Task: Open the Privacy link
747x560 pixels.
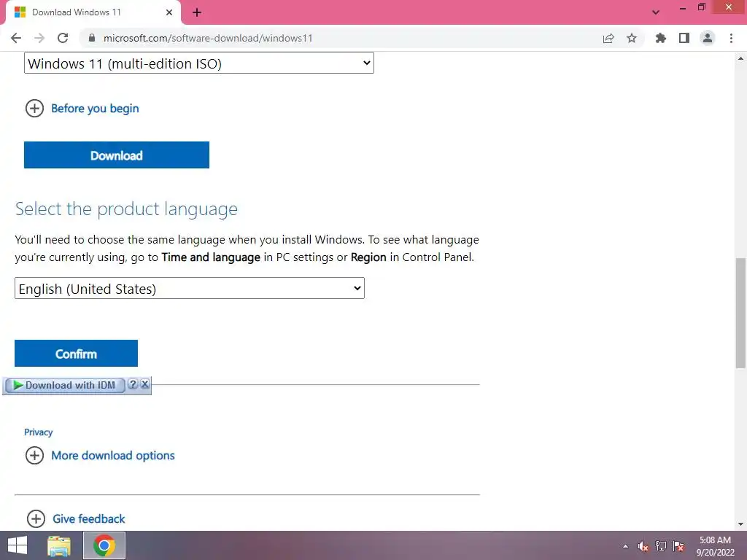Action: pyautogui.click(x=38, y=432)
